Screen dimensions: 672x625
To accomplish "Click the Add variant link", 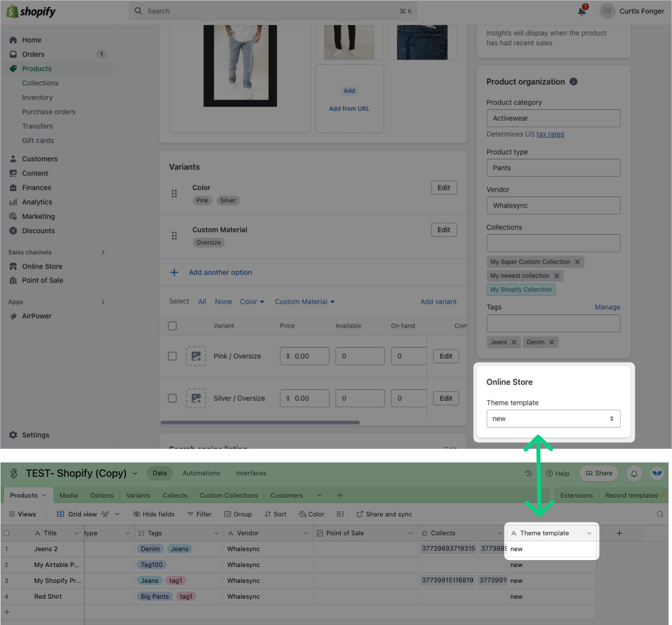I will click(x=438, y=302).
